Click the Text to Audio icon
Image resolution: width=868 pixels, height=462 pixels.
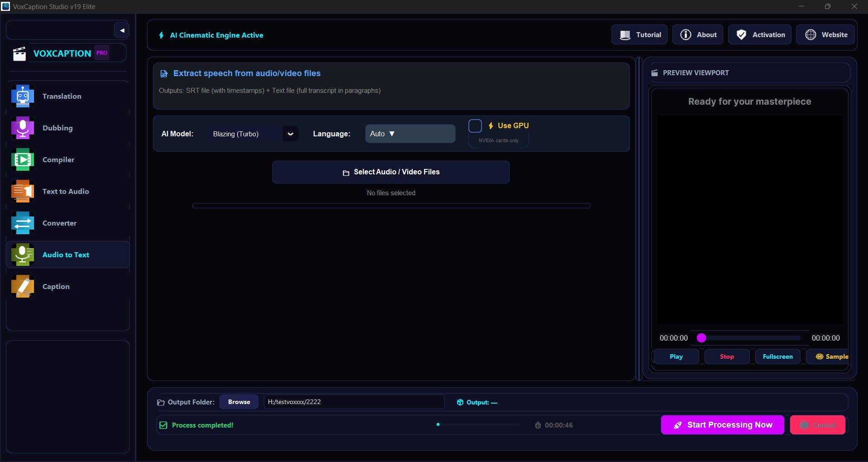click(23, 191)
